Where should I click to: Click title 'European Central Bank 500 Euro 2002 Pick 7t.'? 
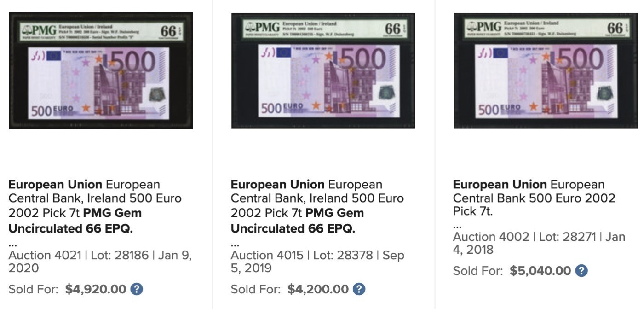pyautogui.click(x=534, y=198)
